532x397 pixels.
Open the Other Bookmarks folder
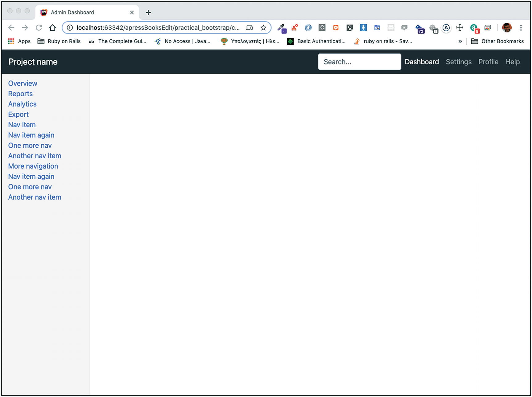click(x=497, y=41)
